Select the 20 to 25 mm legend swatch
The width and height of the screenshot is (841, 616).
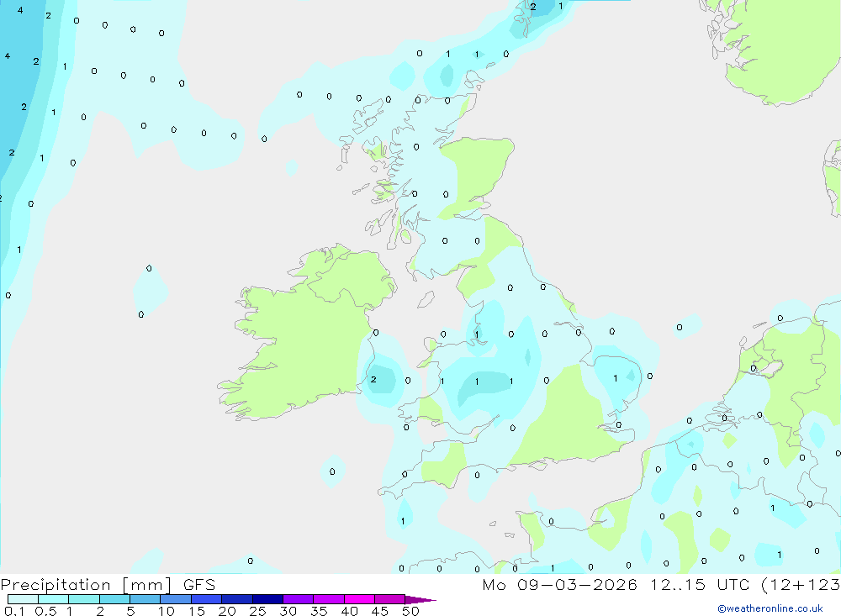(236, 599)
